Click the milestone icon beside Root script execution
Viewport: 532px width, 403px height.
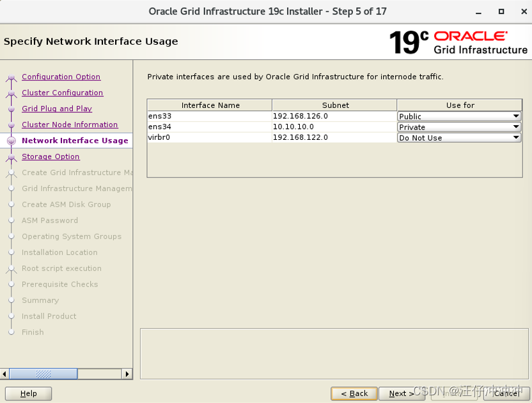pos(12,268)
